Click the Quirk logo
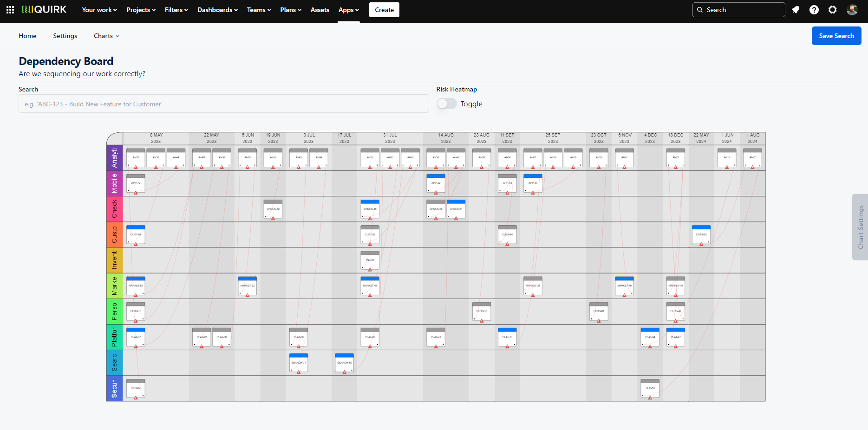This screenshot has height=430, width=868. tap(44, 10)
